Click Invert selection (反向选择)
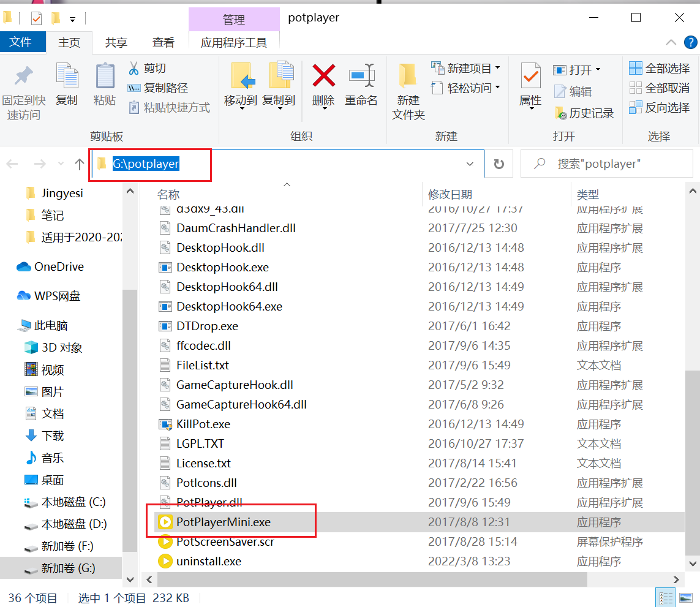 (x=660, y=108)
